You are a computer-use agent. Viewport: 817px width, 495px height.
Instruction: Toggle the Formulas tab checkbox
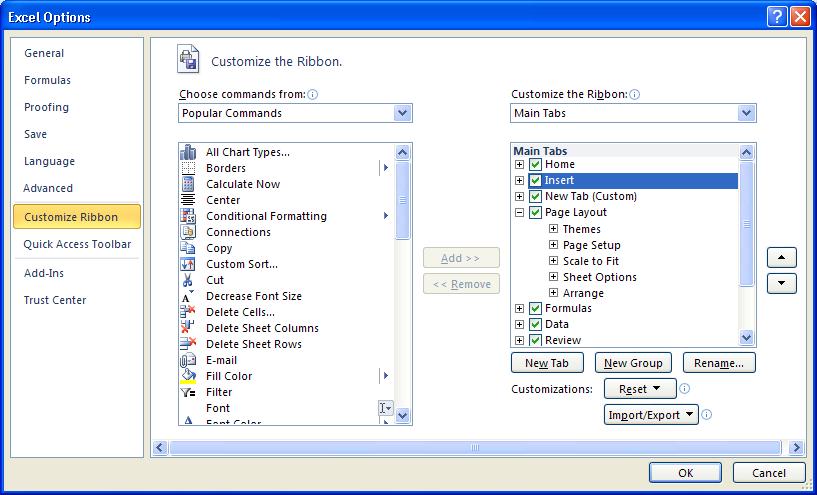(535, 309)
